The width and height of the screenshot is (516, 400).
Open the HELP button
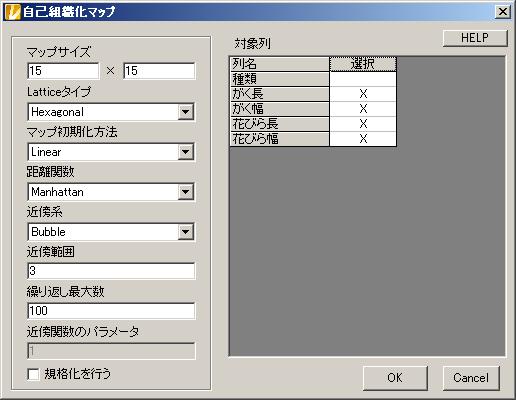tap(475, 38)
